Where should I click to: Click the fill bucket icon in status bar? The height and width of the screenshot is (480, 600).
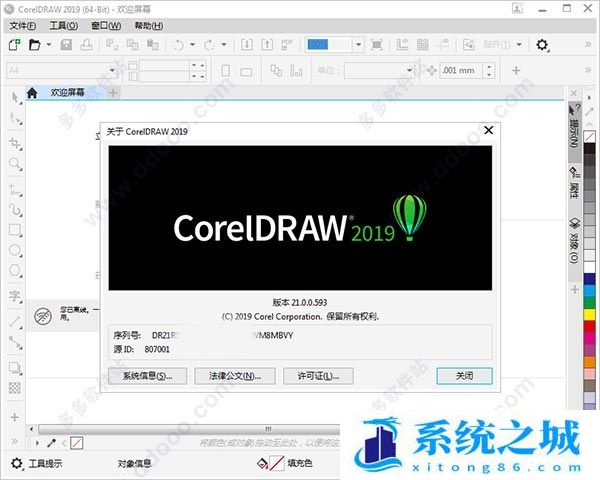pyautogui.click(x=262, y=463)
